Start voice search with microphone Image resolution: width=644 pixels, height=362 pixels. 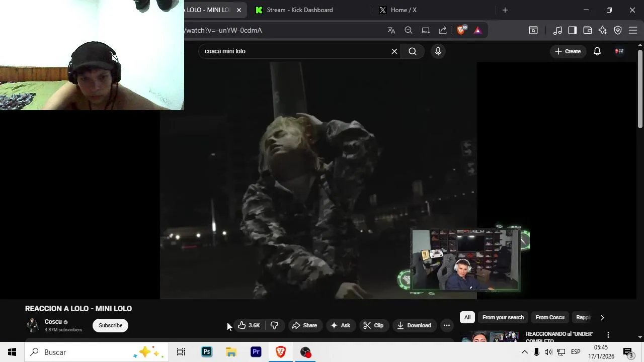[x=438, y=51]
